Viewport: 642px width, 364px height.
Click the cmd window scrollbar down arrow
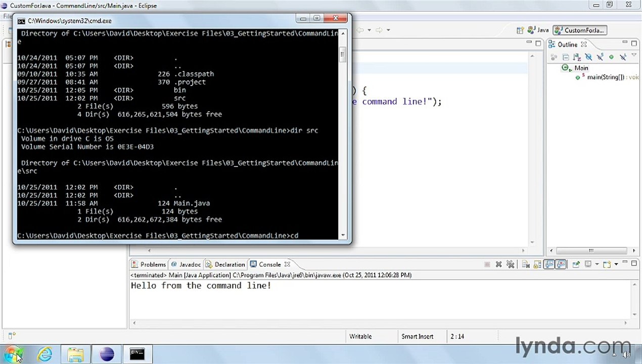click(x=343, y=235)
